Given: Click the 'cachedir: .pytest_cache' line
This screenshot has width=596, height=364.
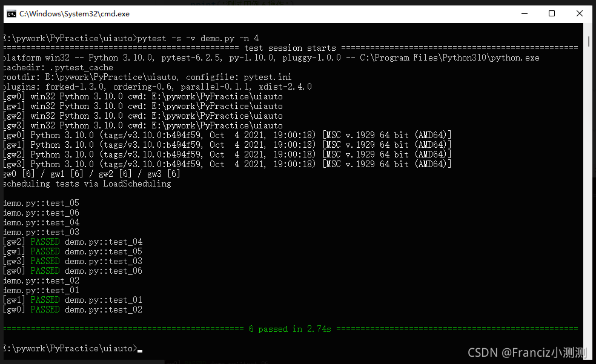Looking at the screenshot, I should 58,68.
